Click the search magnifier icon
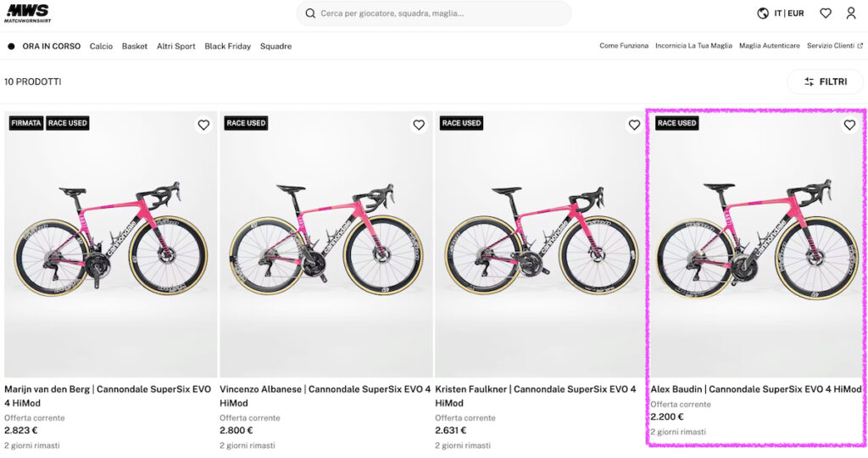The height and width of the screenshot is (458, 868). pos(310,14)
